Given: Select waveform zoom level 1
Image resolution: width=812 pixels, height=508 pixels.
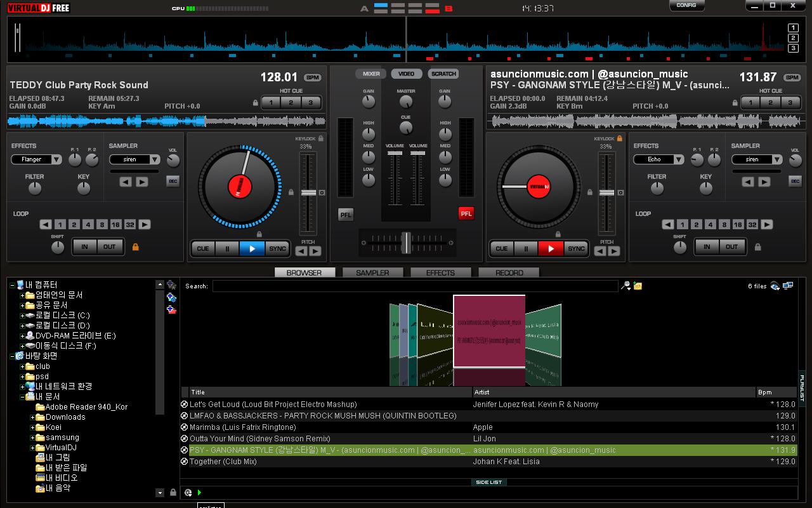Looking at the screenshot, I should [793, 28].
